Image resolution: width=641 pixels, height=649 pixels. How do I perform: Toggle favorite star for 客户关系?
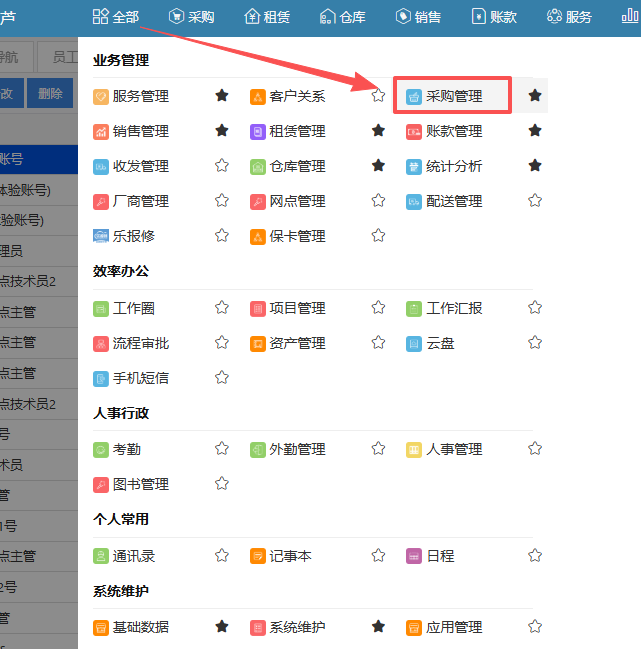[x=378, y=96]
